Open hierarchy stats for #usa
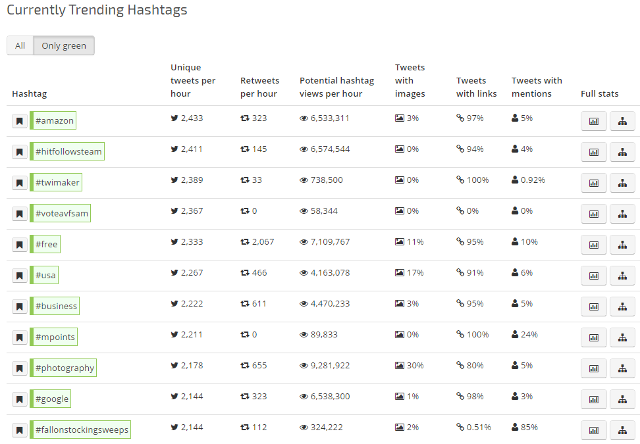Image resolution: width=640 pixels, height=444 pixels. pyautogui.click(x=622, y=276)
